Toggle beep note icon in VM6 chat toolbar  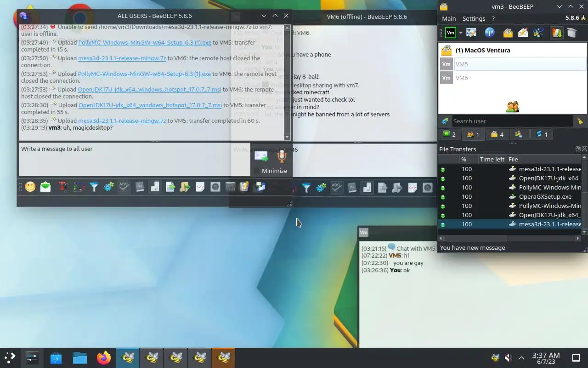pyautogui.click(x=367, y=187)
